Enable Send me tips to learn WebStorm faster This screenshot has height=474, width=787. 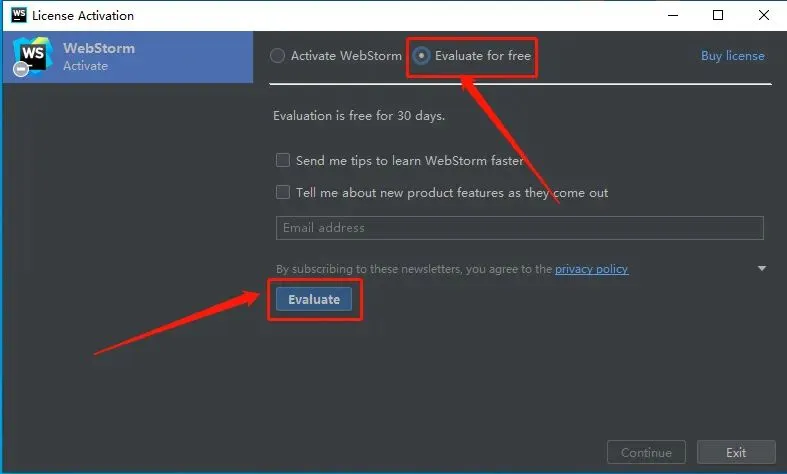click(283, 160)
